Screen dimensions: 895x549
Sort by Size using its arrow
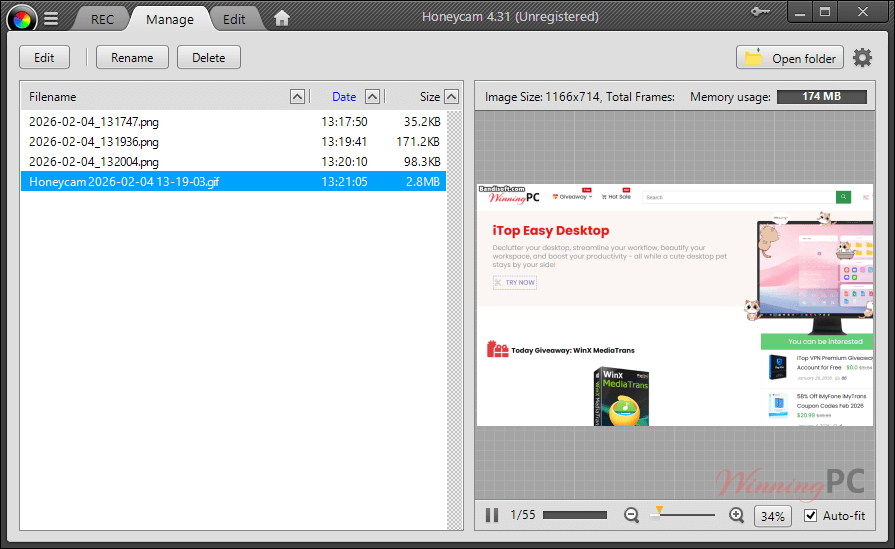click(x=451, y=96)
